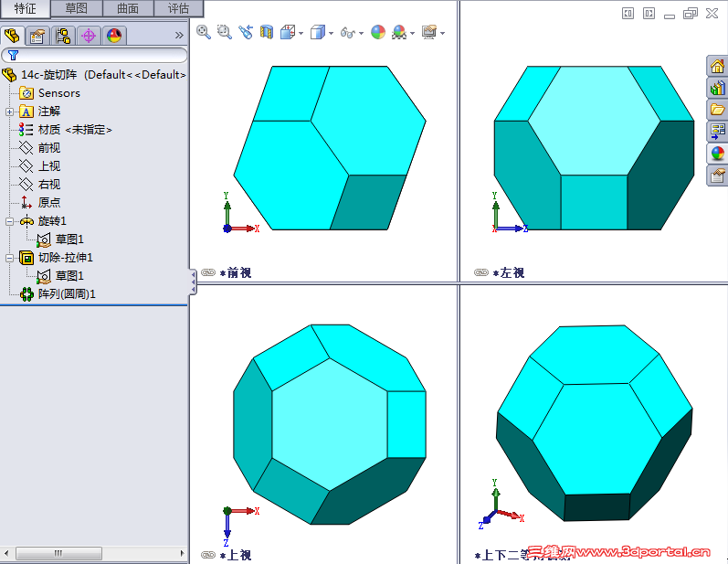This screenshot has height=564, width=728.
Task: Open SolidWorks Resources home task pane tab
Action: tap(717, 66)
